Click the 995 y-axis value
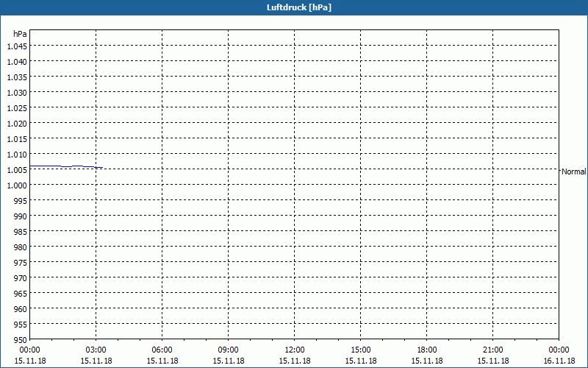Viewport: 588px width, 368px height. coord(21,201)
